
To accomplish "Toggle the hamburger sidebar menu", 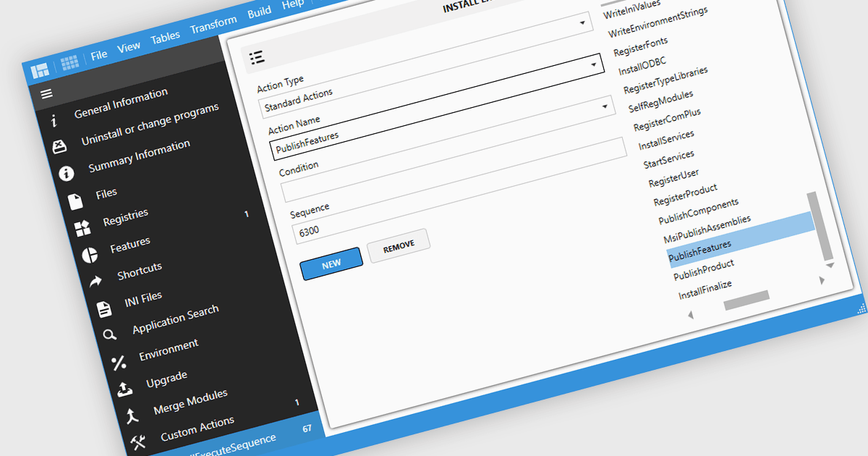I will (x=46, y=94).
